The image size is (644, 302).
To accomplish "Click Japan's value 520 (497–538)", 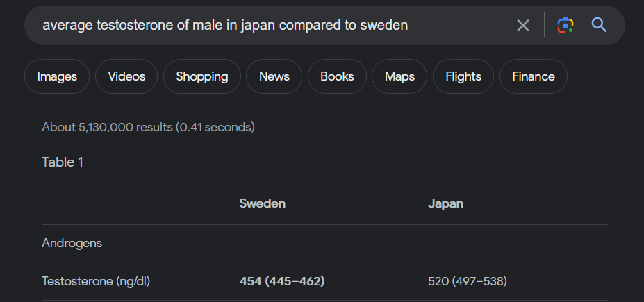I will click(x=468, y=281).
